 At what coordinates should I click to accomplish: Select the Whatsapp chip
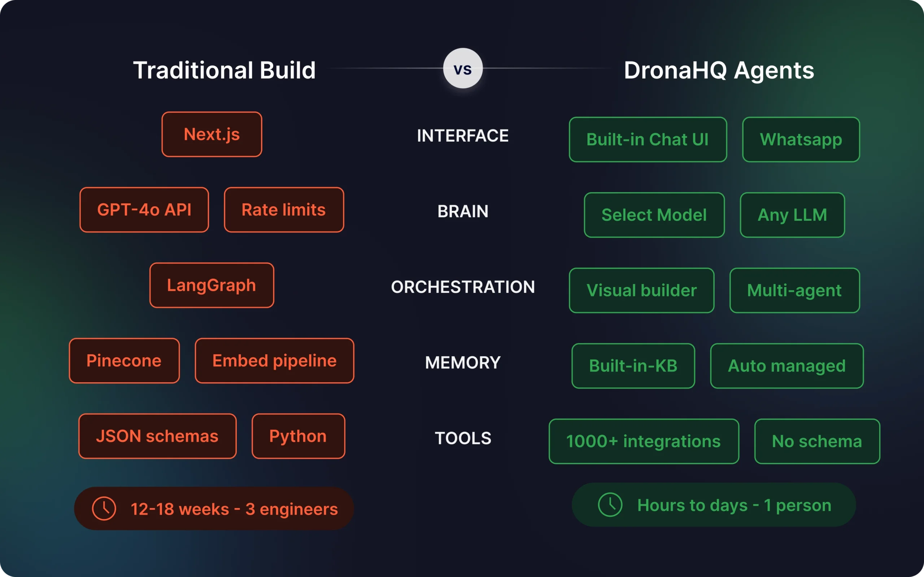pos(801,140)
